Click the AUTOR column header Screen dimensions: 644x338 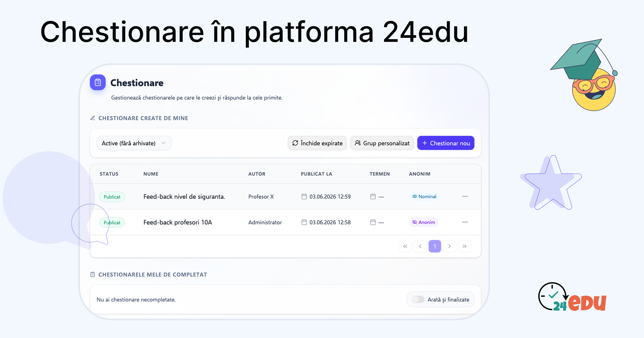click(x=257, y=174)
